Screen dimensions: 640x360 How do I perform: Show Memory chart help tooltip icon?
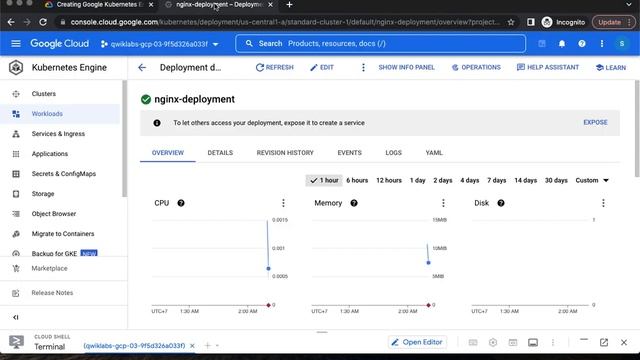click(x=354, y=203)
